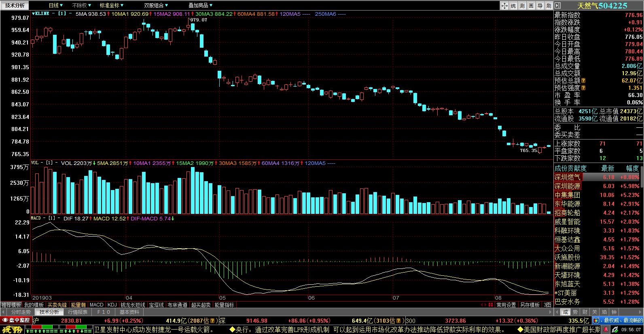The width and height of the screenshot is (644, 334).
Task: Select the 关 tab in the right panel
Action: point(595,312)
